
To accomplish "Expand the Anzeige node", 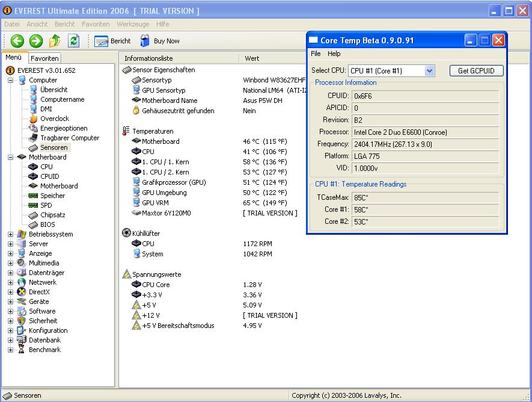I will point(10,253).
